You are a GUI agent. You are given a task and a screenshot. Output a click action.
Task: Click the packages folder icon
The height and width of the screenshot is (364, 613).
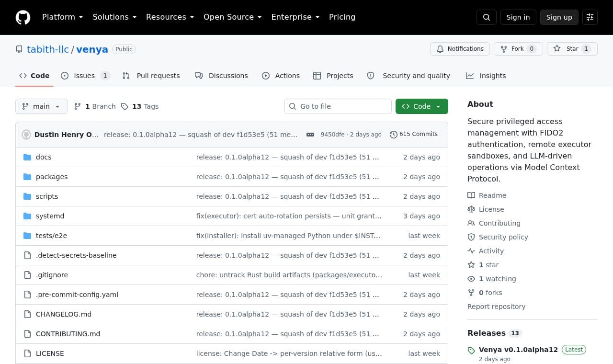tap(27, 177)
